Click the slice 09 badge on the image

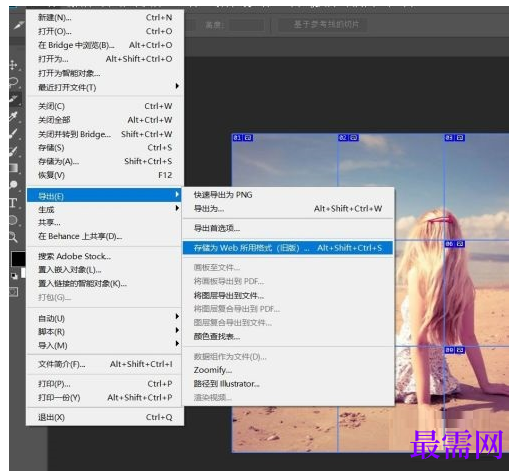[x=454, y=350]
